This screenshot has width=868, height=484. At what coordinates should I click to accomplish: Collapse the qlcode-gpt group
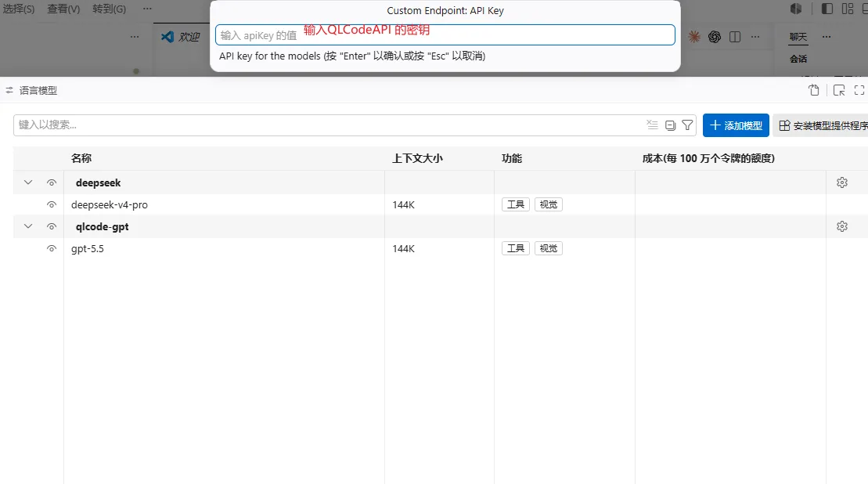tap(28, 226)
